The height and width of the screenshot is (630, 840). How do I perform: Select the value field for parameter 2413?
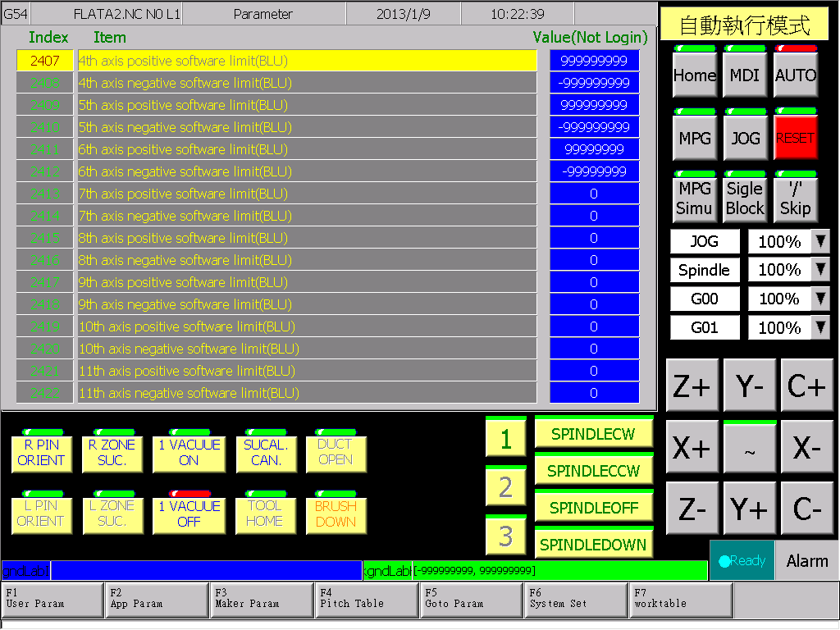(594, 194)
